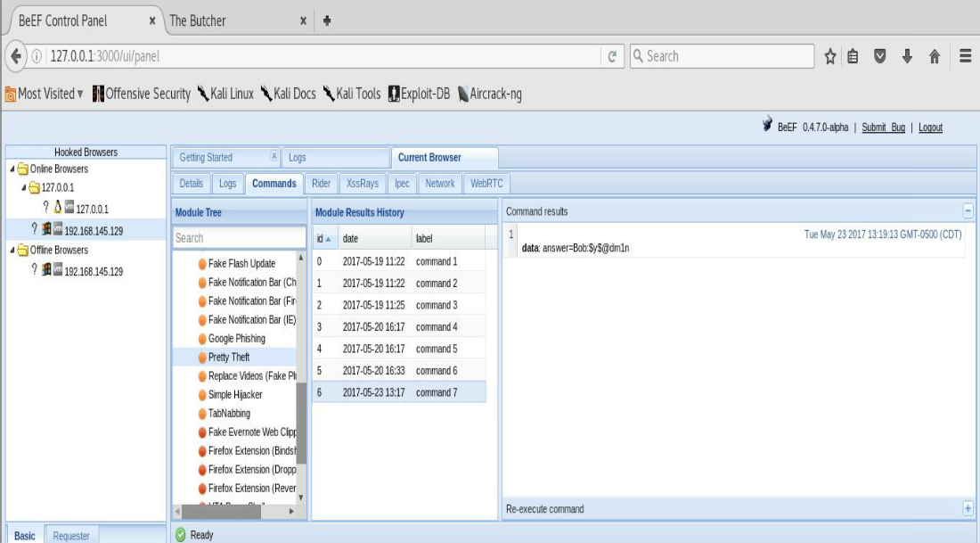Collapse the Command results panel

tap(968, 210)
